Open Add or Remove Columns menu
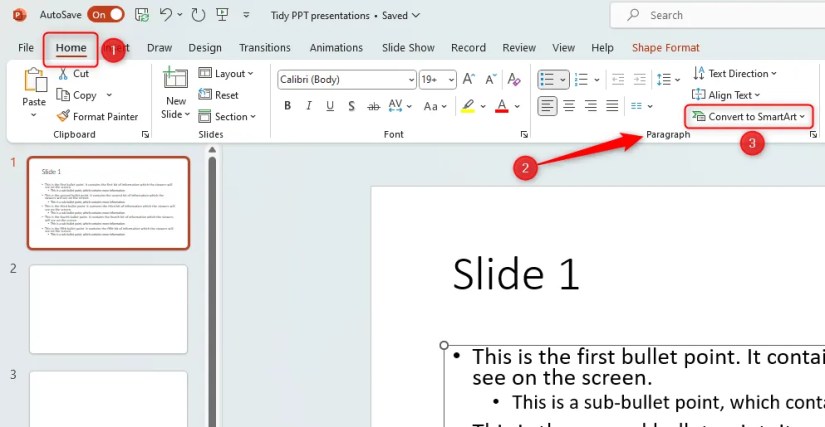The image size is (825, 427). (641, 106)
